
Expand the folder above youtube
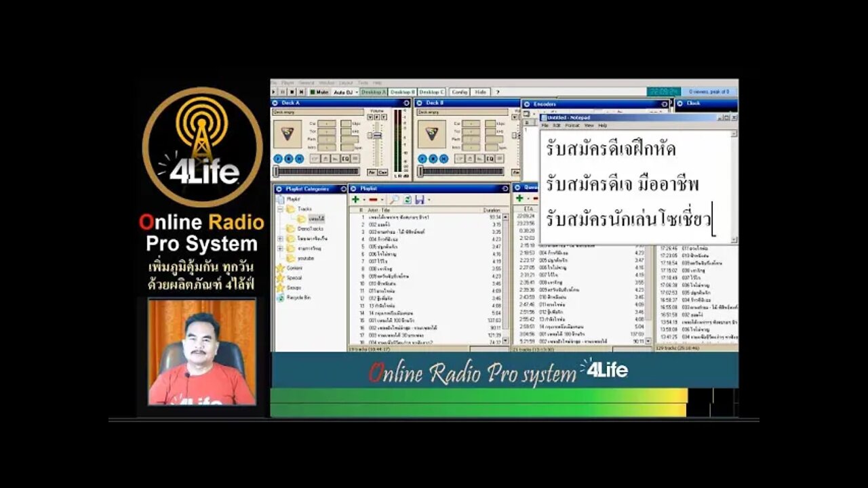coord(280,248)
